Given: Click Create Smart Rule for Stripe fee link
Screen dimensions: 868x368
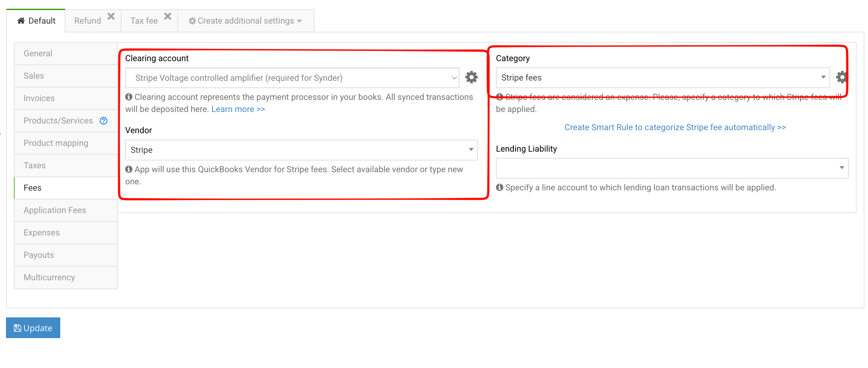Looking at the screenshot, I should 675,127.
